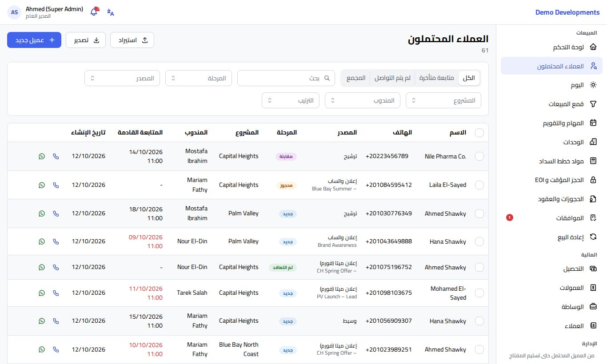The height and width of the screenshot is (364, 607).
Task: Select the Mohamed El-Sayed row checkbox
Action: click(479, 293)
